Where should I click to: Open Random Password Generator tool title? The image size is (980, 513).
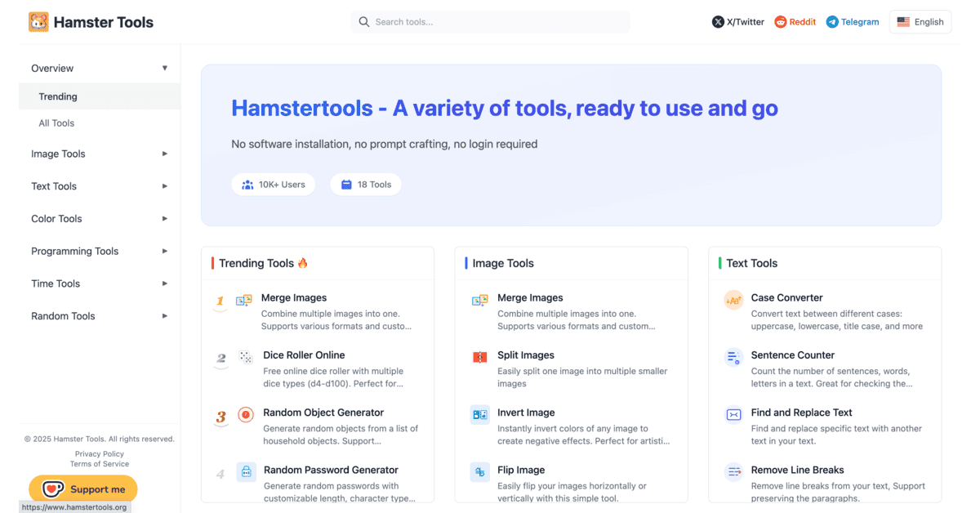331,470
